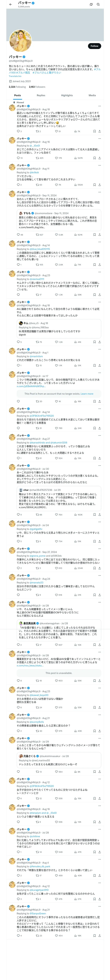
Task: Open Grok from the profile header icon
Action: pyautogui.click(x=91, y=5)
